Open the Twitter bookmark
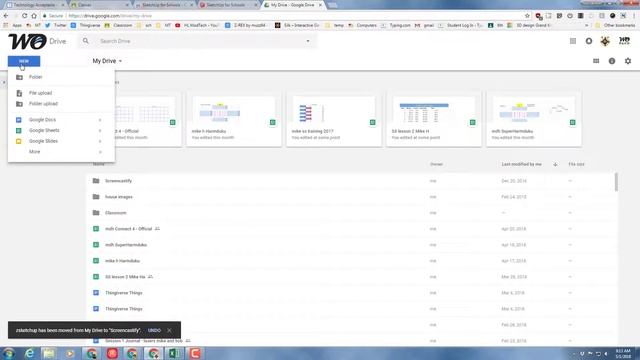Image resolution: width=640 pixels, height=360 pixels. (56, 25)
